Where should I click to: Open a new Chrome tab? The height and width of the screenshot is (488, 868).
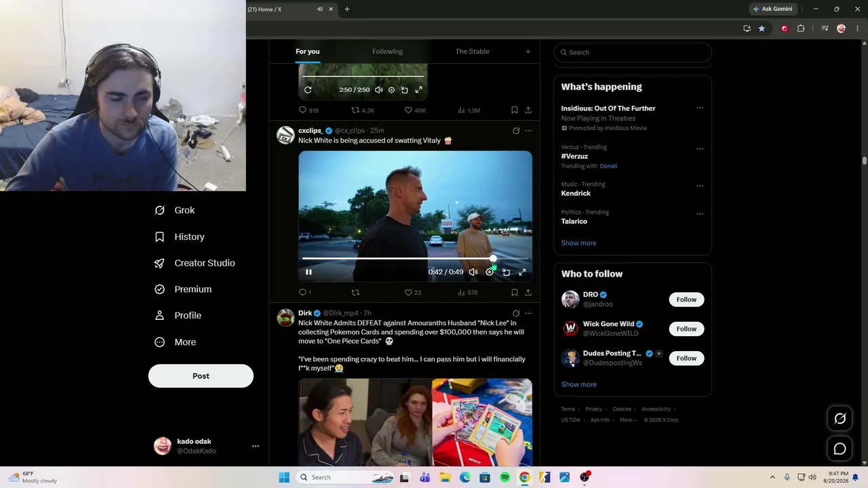pos(347,9)
